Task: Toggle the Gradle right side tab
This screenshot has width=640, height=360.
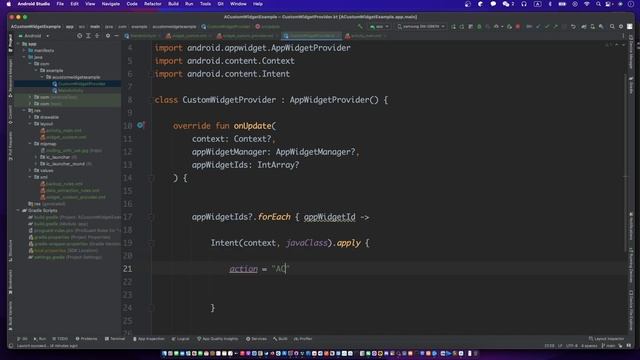Action: pyautogui.click(x=631, y=85)
